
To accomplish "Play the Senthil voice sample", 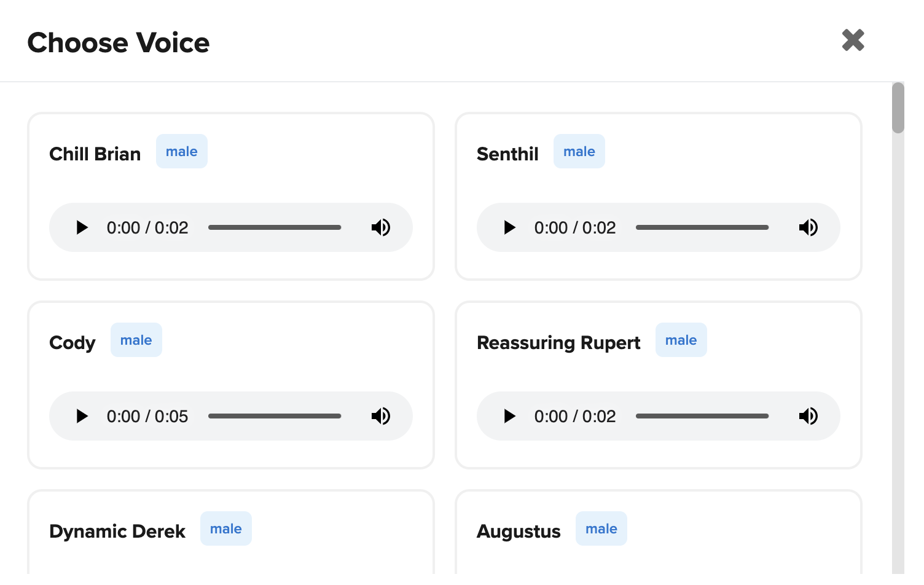I will 509,228.
